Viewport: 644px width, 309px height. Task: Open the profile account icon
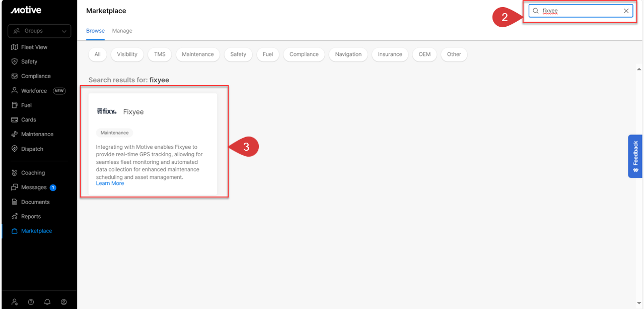[x=64, y=302]
